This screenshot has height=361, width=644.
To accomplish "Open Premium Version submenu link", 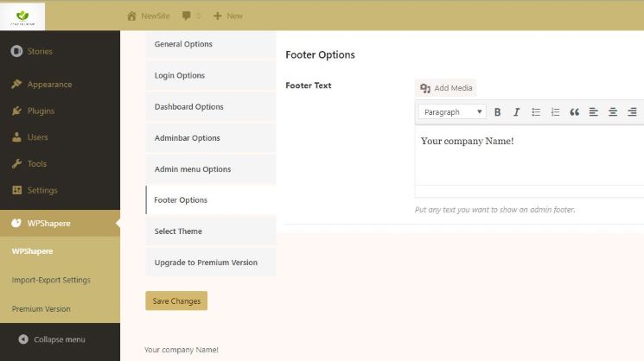I will [41, 309].
